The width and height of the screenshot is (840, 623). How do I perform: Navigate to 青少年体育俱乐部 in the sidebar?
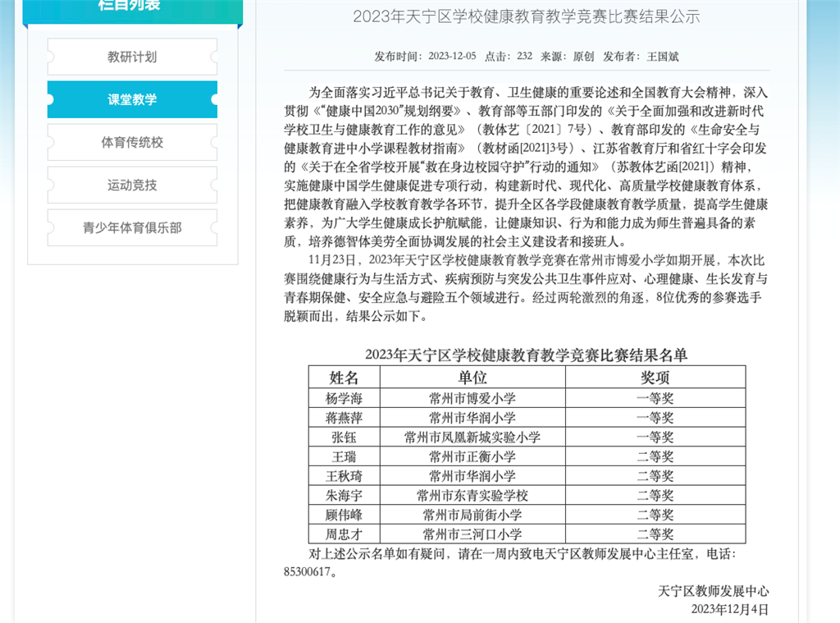[x=132, y=227]
